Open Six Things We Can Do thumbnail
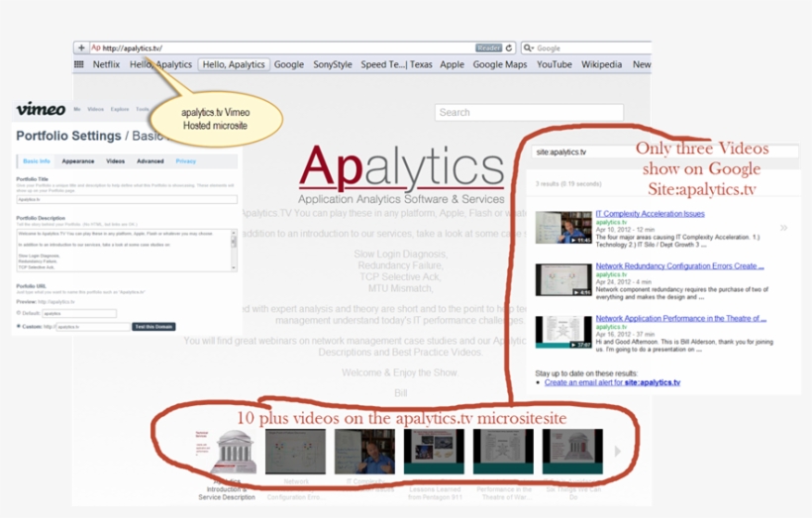Image resolution: width=812 pixels, height=518 pixels. click(x=572, y=452)
